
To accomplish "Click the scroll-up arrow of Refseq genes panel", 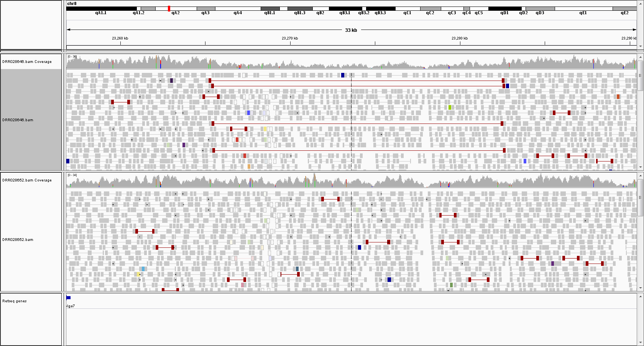I will coord(640,297).
